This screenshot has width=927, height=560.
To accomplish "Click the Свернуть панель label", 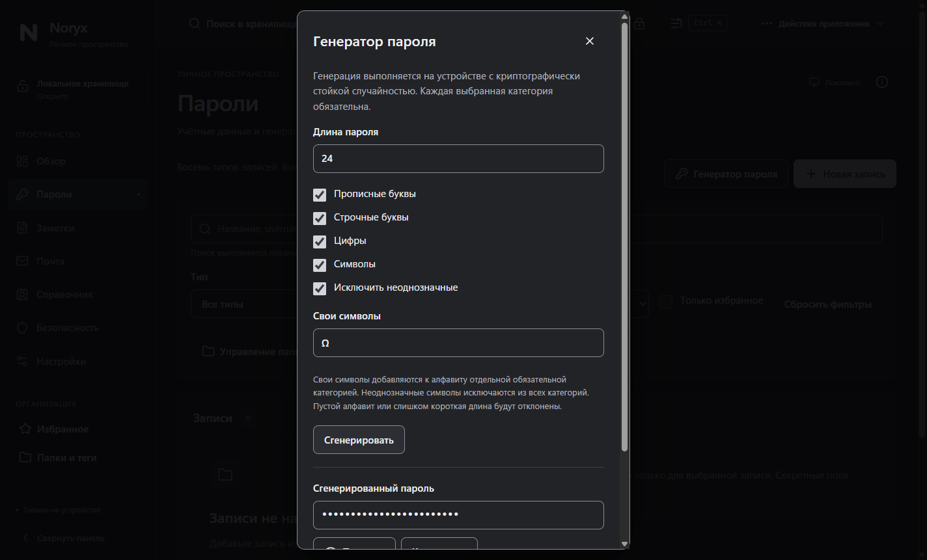I will (70, 538).
